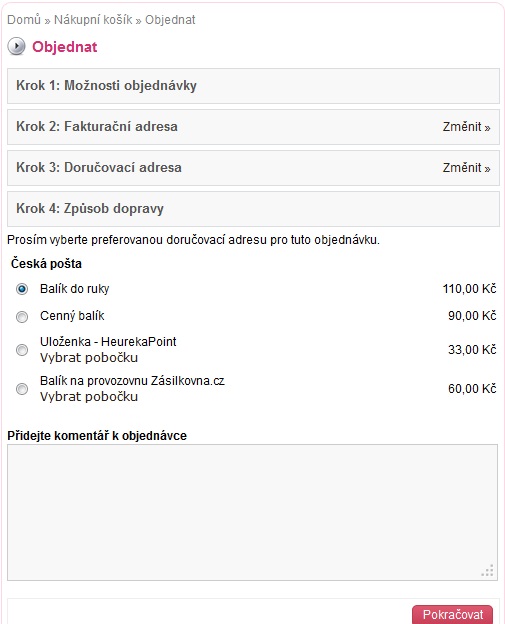Expand Krok 3: Doručovací adresa section
This screenshot has width=505, height=624.
tap(253, 168)
